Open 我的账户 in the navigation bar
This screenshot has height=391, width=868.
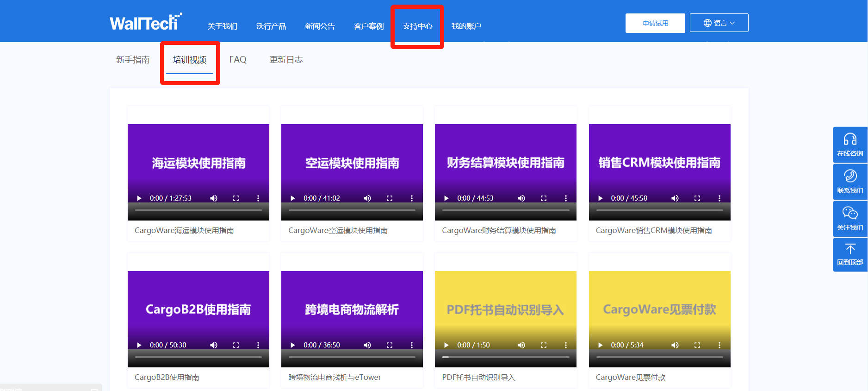466,26
